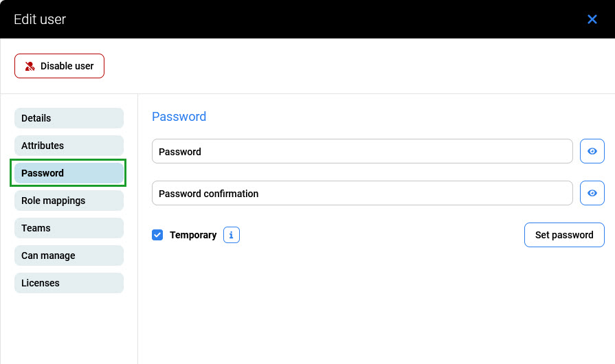
Task: Click the info icon next to Temporary
Action: [232, 235]
